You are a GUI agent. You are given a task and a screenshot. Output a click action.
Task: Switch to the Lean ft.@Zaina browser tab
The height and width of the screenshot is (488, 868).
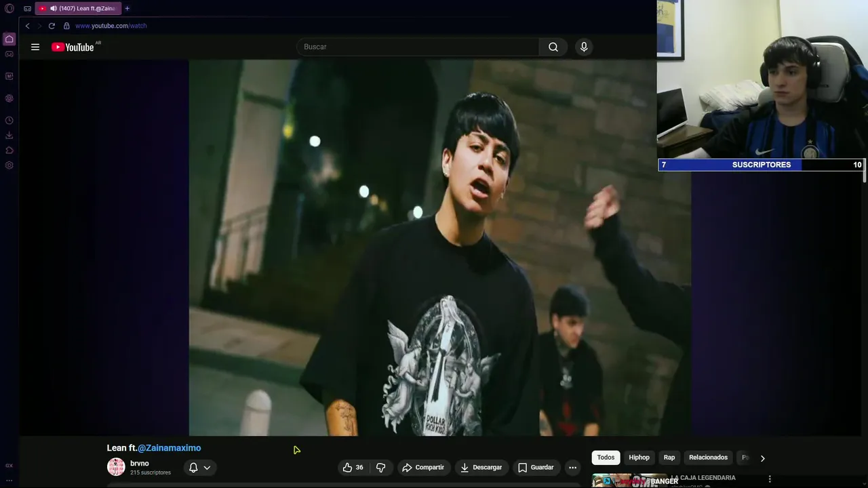coord(78,9)
